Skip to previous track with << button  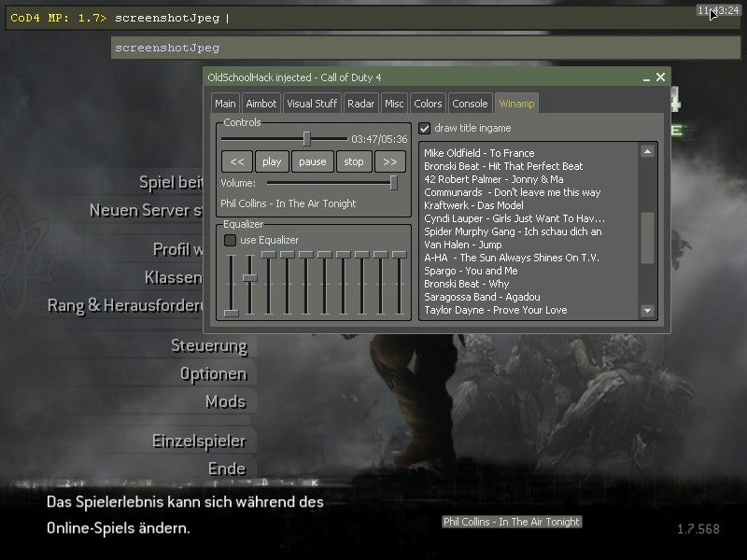pyautogui.click(x=237, y=161)
